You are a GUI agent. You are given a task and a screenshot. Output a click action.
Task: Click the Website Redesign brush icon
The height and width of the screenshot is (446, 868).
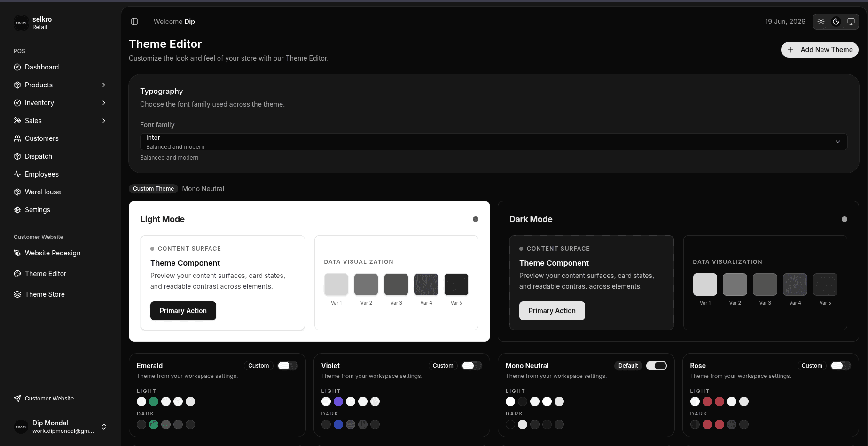[x=17, y=253]
